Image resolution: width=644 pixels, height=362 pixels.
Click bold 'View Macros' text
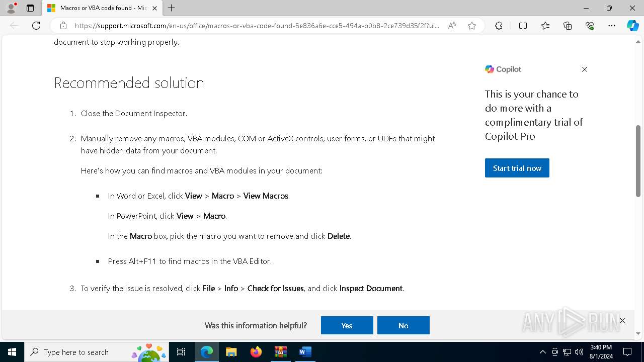(x=266, y=196)
